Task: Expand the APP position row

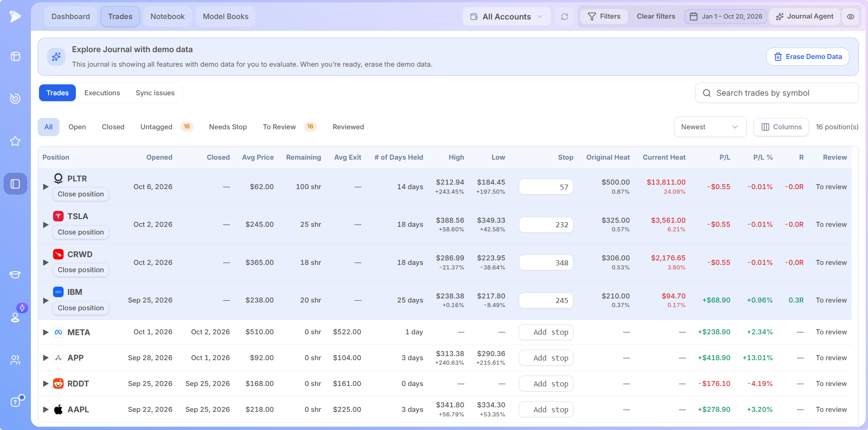Action: (45, 358)
